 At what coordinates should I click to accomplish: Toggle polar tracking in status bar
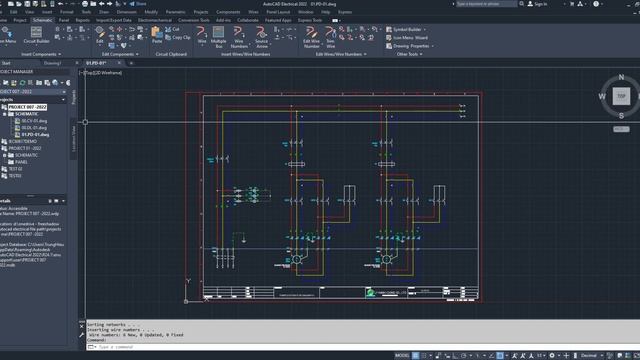[x=464, y=356]
